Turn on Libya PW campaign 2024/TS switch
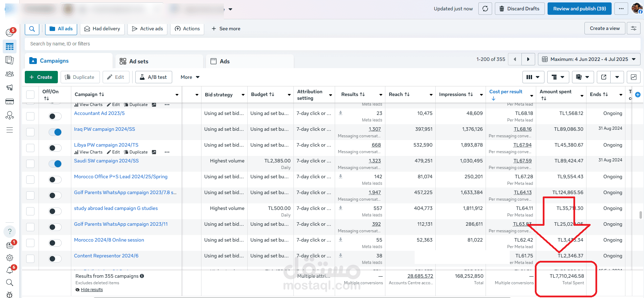This screenshot has width=644, height=298. pyautogui.click(x=55, y=148)
